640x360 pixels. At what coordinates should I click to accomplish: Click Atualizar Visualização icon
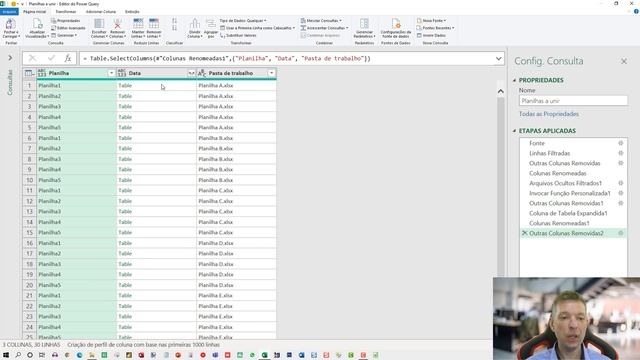pyautogui.click(x=37, y=24)
